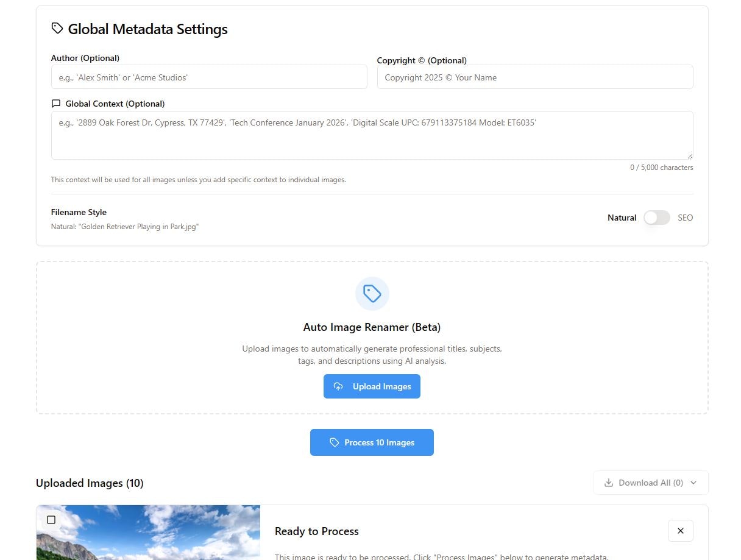This screenshot has width=741, height=560.
Task: Click into the Global Context text area
Action: (x=372, y=135)
